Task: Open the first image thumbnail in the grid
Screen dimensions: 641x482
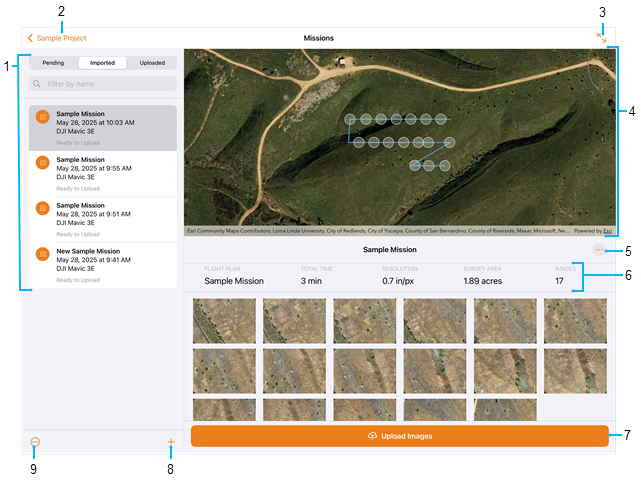Action: click(224, 321)
